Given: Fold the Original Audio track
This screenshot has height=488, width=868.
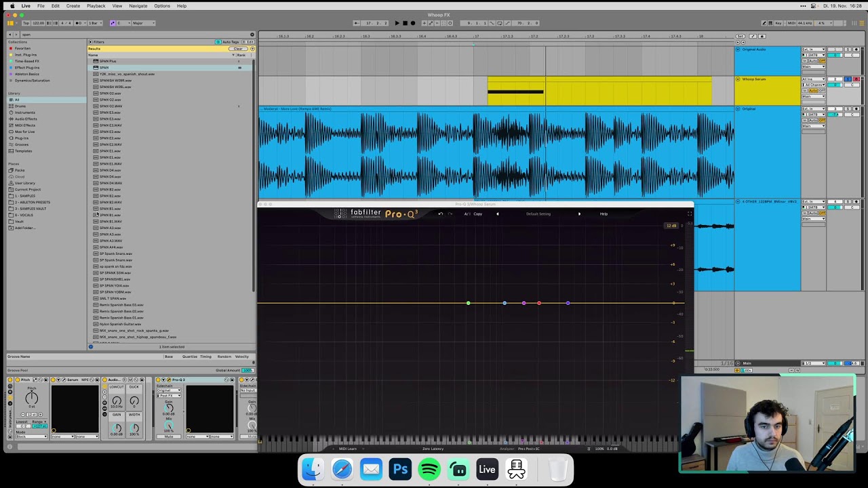Looking at the screenshot, I should [x=738, y=49].
